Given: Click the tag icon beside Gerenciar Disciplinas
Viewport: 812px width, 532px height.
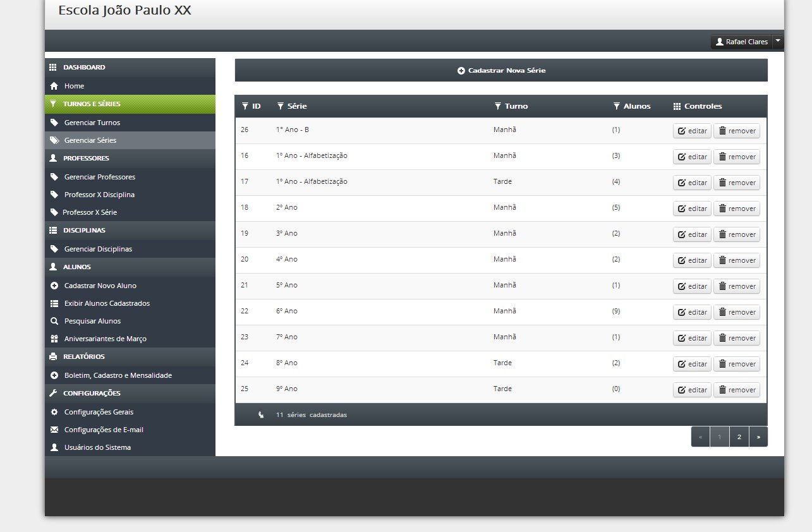Looking at the screenshot, I should click(x=54, y=249).
